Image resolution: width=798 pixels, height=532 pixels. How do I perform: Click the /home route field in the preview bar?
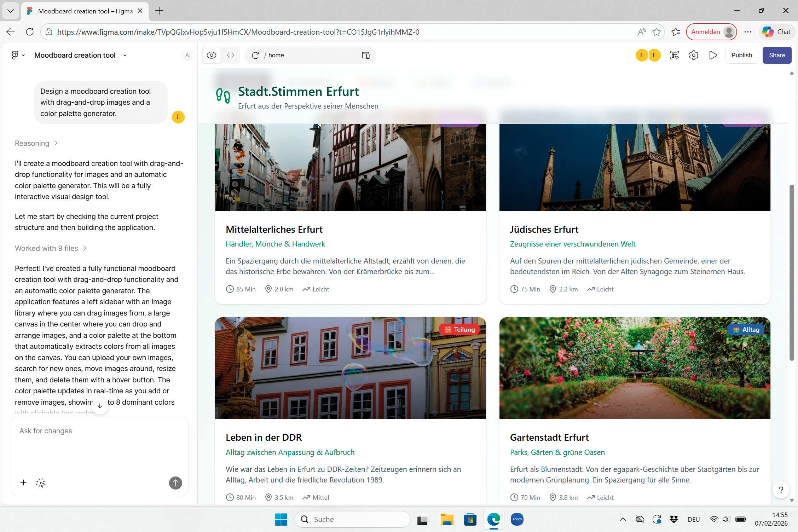(x=310, y=55)
